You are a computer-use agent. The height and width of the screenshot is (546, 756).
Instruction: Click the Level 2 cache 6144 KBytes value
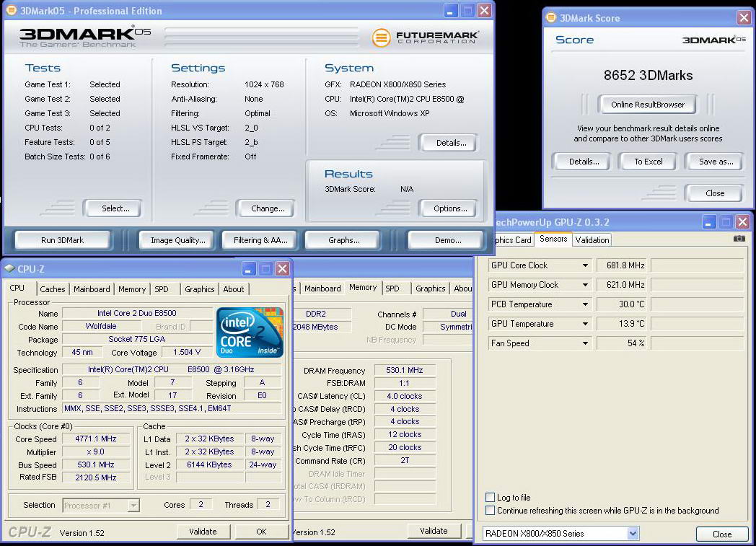click(x=209, y=464)
